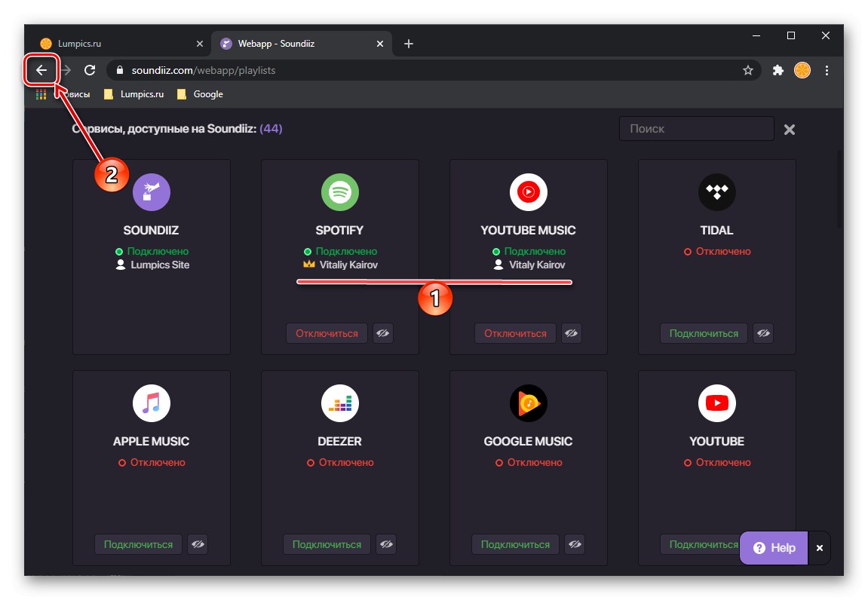Open the Lumpics.ru bookmark folder
The height and width of the screenshot is (600, 868).
(x=134, y=94)
